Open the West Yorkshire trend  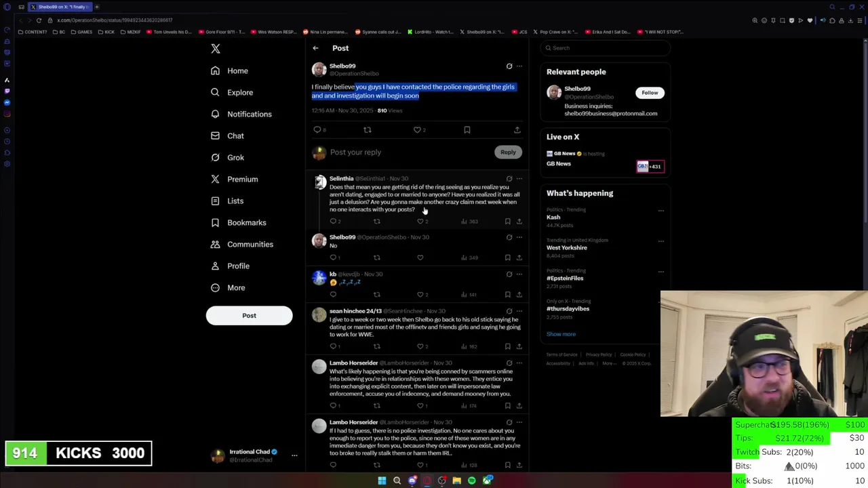567,248
